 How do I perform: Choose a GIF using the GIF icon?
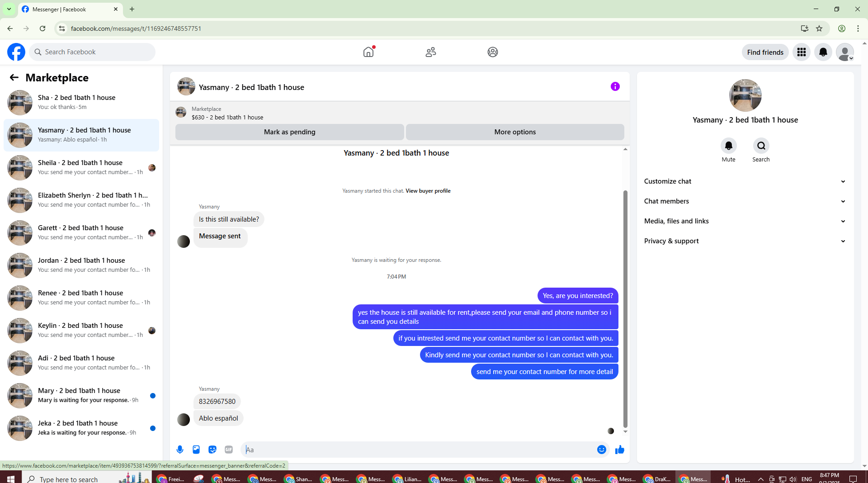pyautogui.click(x=229, y=450)
